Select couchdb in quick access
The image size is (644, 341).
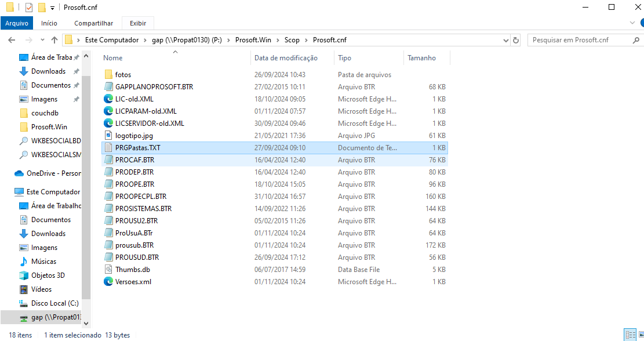[45, 113]
